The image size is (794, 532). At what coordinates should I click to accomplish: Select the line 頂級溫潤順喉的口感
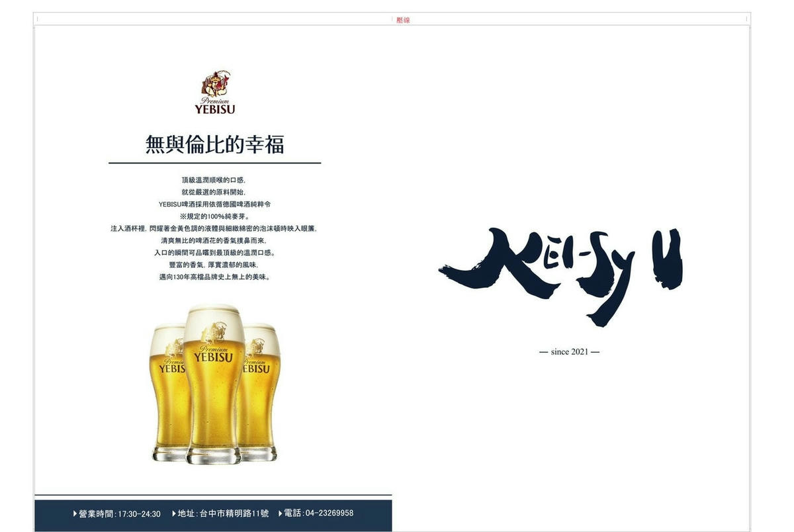(x=214, y=180)
